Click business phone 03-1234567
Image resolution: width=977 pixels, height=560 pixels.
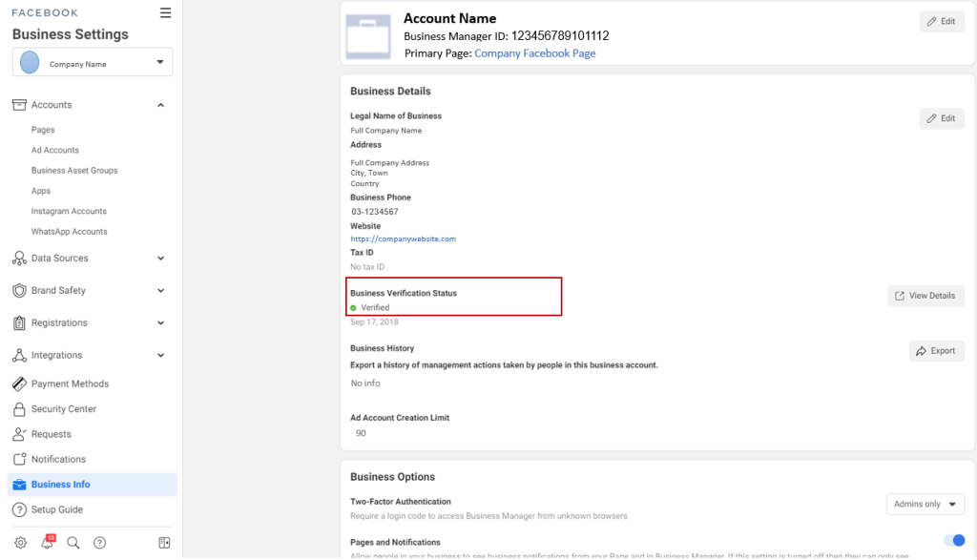click(374, 212)
